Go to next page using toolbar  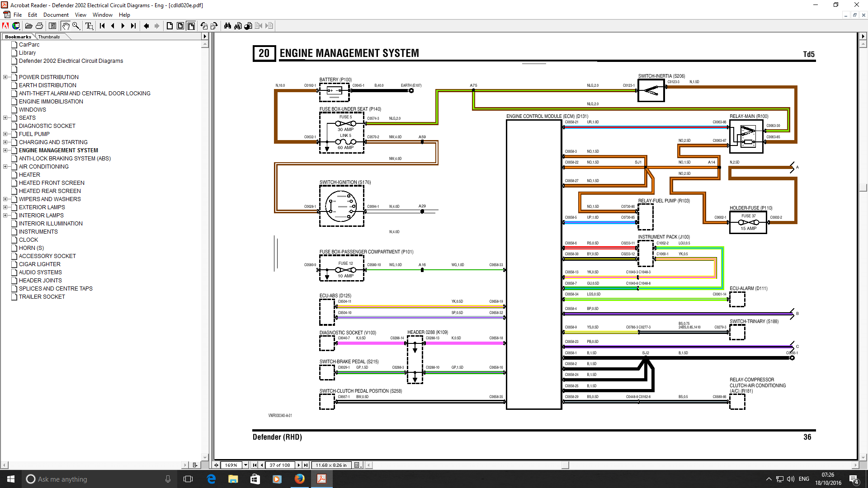123,26
